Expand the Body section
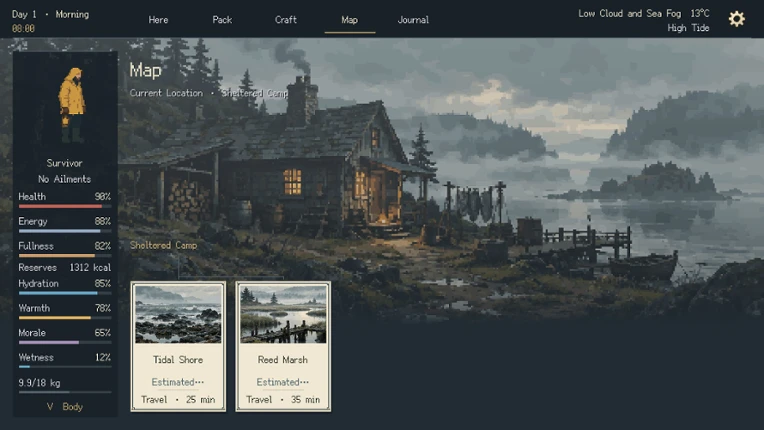Image resolution: width=764 pixels, height=430 pixels. tap(65, 407)
